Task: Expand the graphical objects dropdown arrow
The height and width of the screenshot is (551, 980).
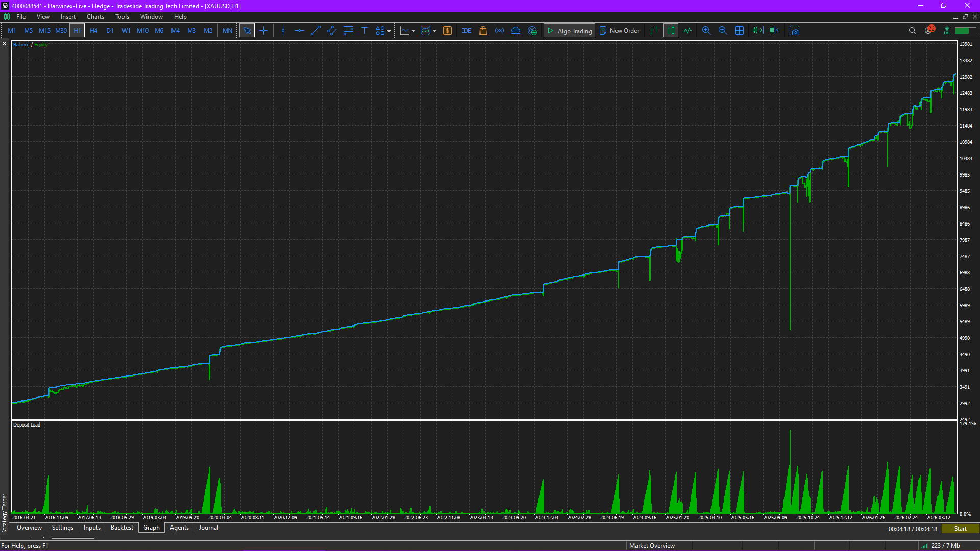Action: (389, 31)
